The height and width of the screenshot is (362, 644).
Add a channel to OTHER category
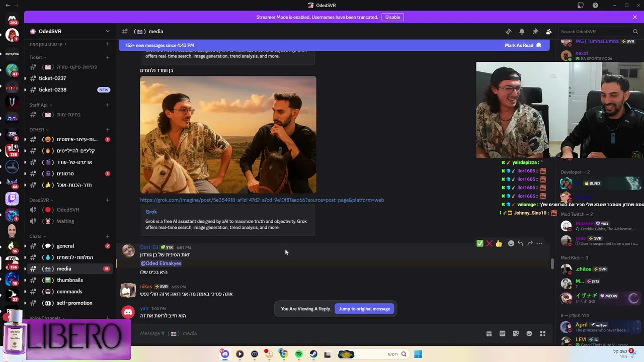[x=107, y=130]
